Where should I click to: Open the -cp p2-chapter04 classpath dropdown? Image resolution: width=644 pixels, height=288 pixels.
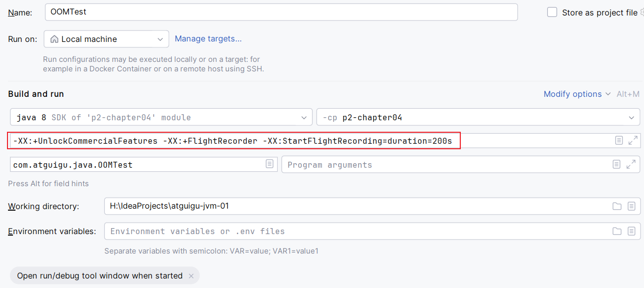[x=478, y=118]
